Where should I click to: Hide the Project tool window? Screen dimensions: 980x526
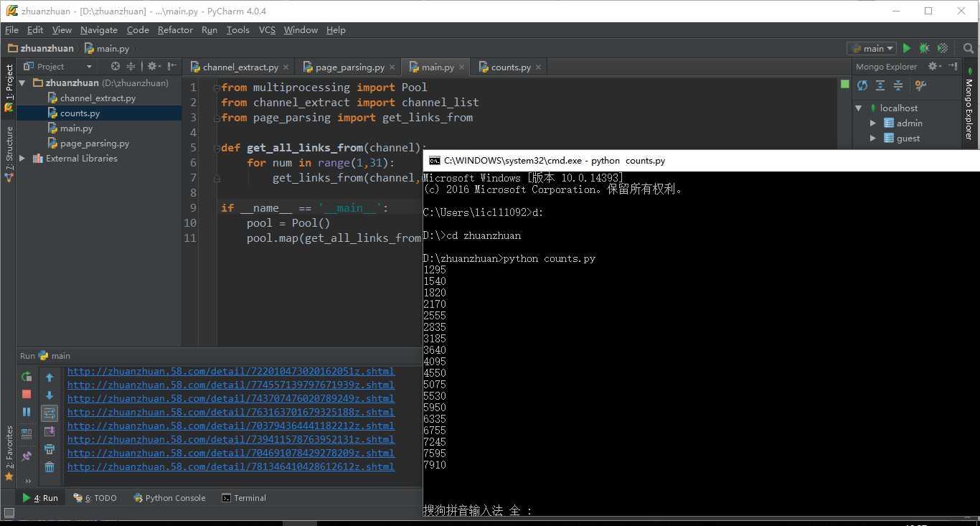172,66
